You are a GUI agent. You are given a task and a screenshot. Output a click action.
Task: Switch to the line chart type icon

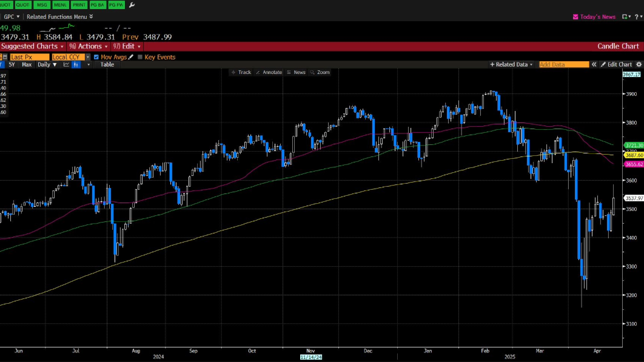(65, 64)
